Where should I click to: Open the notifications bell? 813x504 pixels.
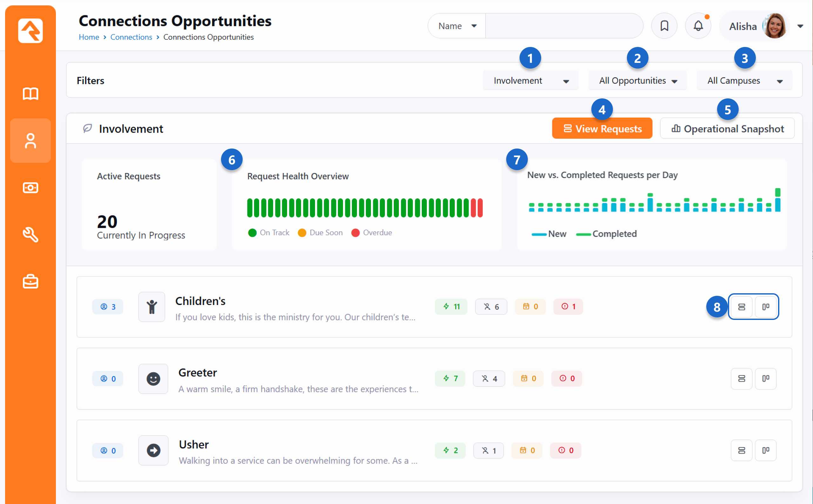tap(698, 26)
